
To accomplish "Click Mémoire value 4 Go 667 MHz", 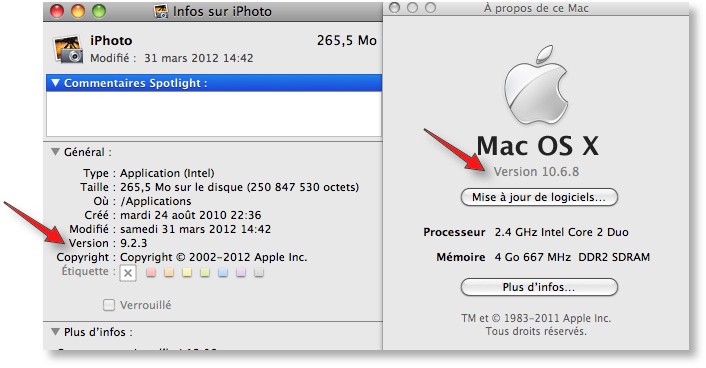I will pyautogui.click(x=572, y=257).
